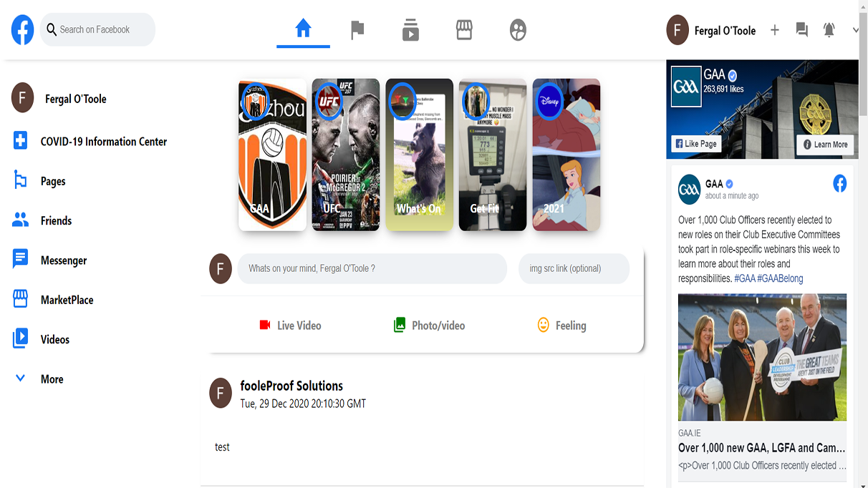
Task: Click the Disney story avatar circle
Action: (x=550, y=102)
